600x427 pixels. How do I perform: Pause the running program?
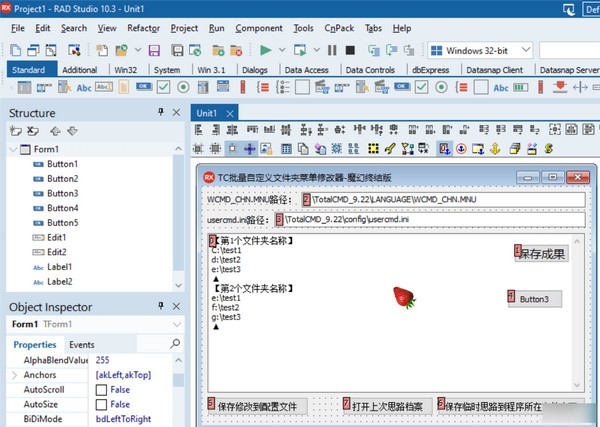[x=332, y=50]
